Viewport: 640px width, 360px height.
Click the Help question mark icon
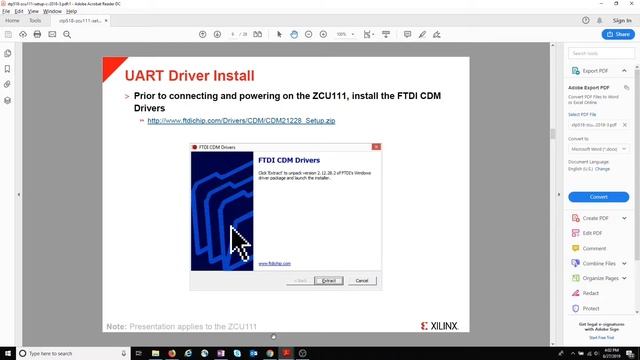pos(586,20)
